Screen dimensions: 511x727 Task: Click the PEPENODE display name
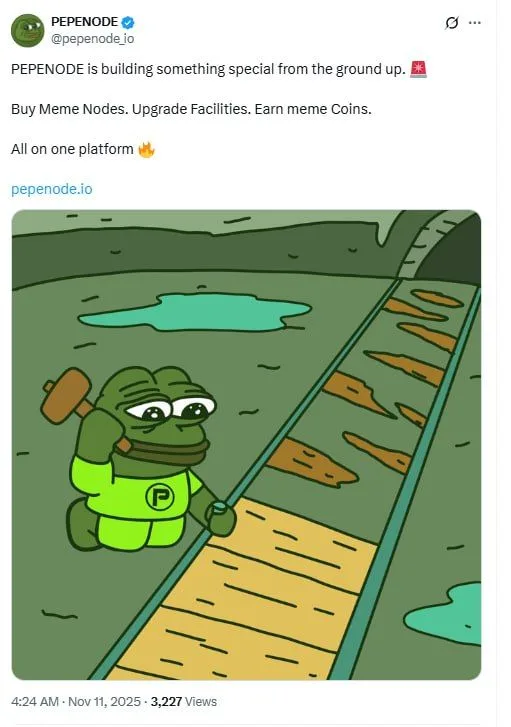point(84,22)
